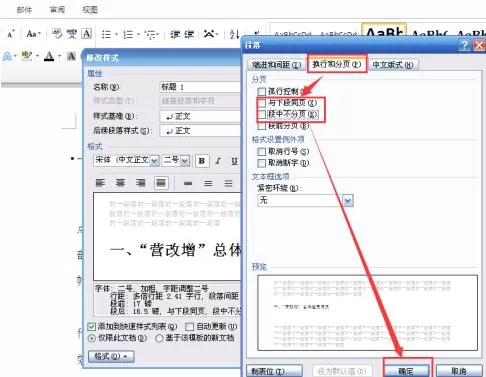Click Align Left in Modify Style dialog
The width and height of the screenshot is (486, 377).
click(x=100, y=183)
